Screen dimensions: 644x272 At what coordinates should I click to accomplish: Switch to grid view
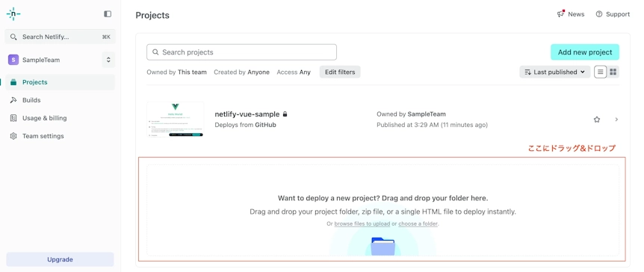613,72
